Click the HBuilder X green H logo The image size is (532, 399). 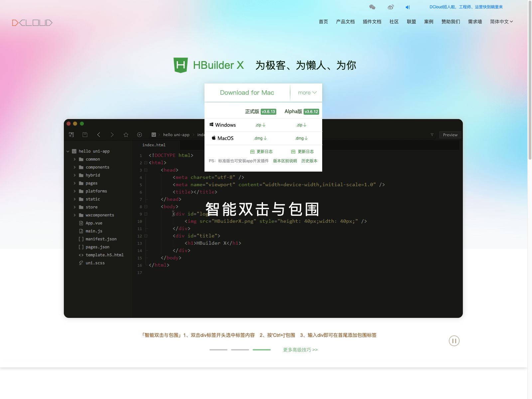click(181, 65)
